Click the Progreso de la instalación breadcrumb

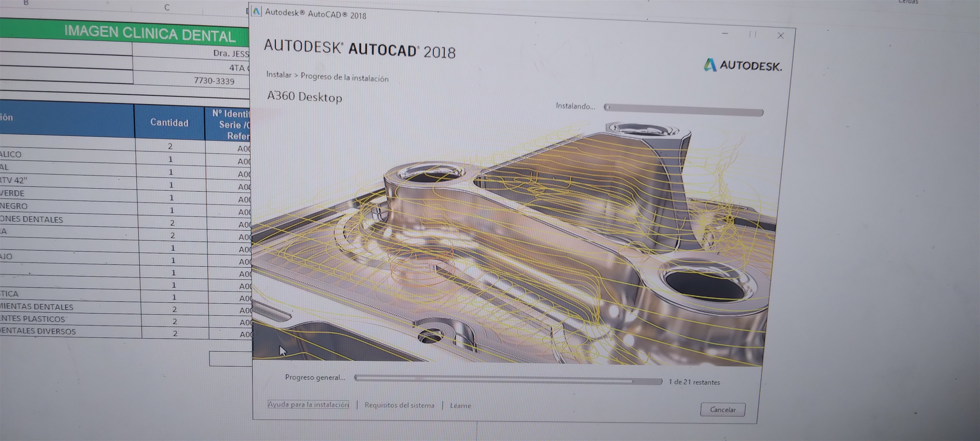tap(345, 77)
